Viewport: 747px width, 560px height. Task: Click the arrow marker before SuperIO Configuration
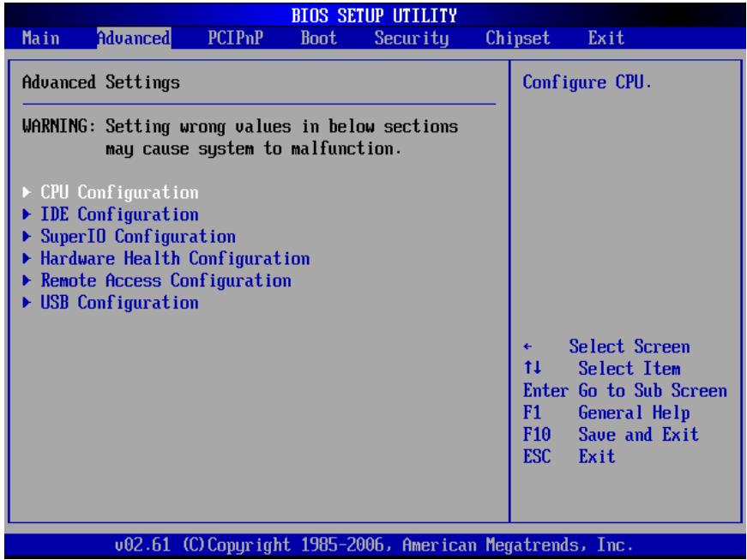(x=27, y=236)
